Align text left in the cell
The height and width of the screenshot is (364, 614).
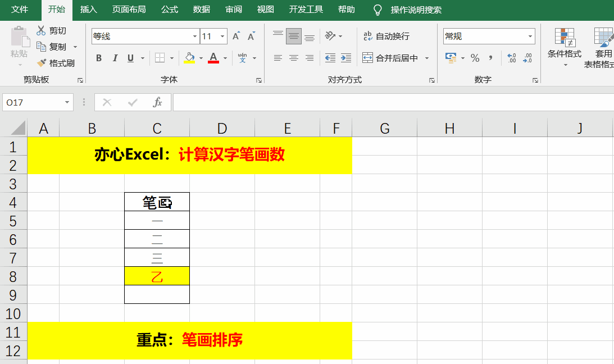tap(278, 58)
